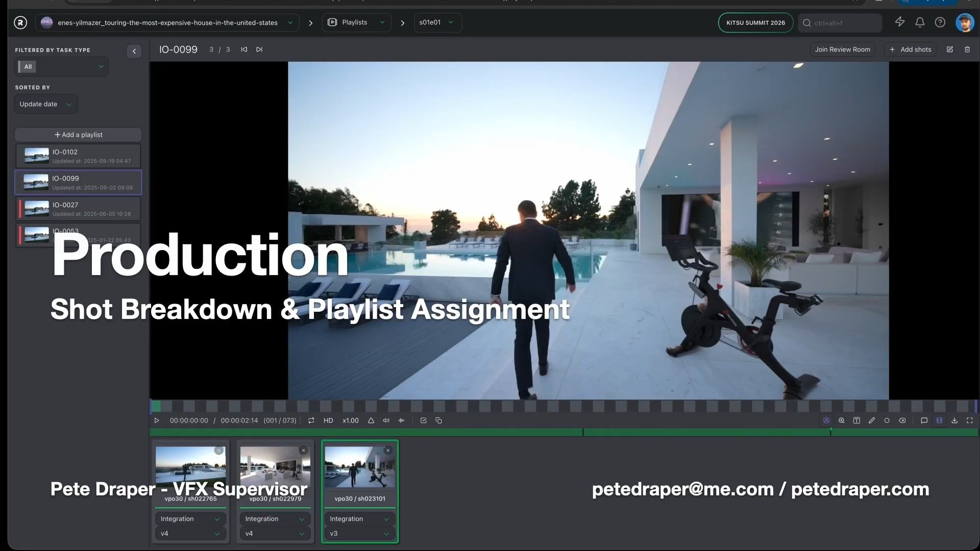This screenshot has width=980, height=551.
Task: Open the comments panel icon
Action: click(x=924, y=420)
